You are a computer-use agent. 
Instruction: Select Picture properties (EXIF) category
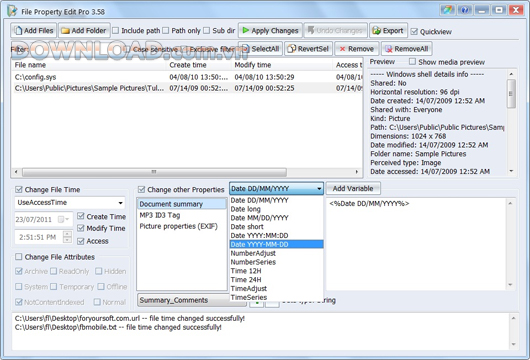(182, 226)
